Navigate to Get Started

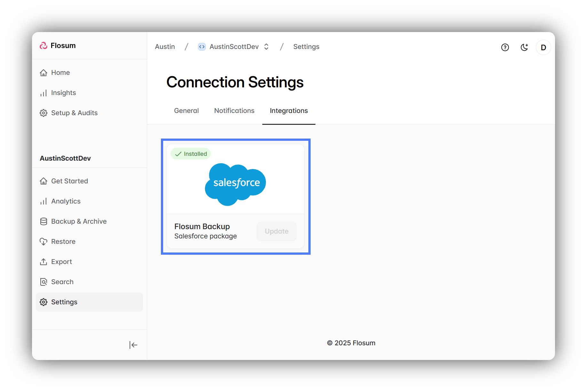(x=69, y=181)
